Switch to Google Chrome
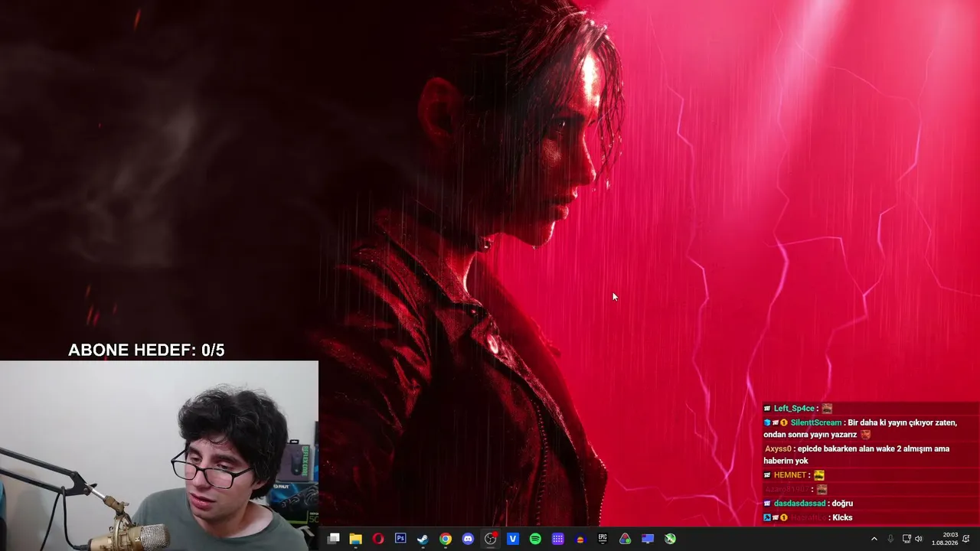This screenshot has width=980, height=551. click(446, 539)
